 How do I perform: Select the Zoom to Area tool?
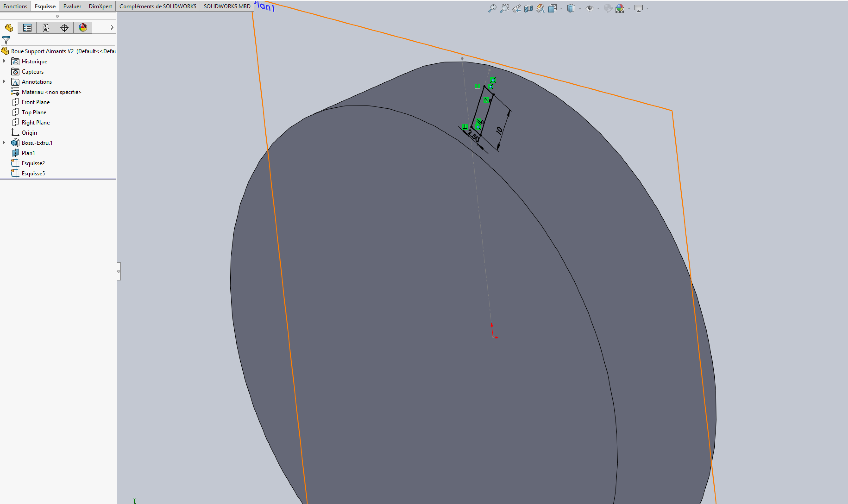click(x=504, y=9)
